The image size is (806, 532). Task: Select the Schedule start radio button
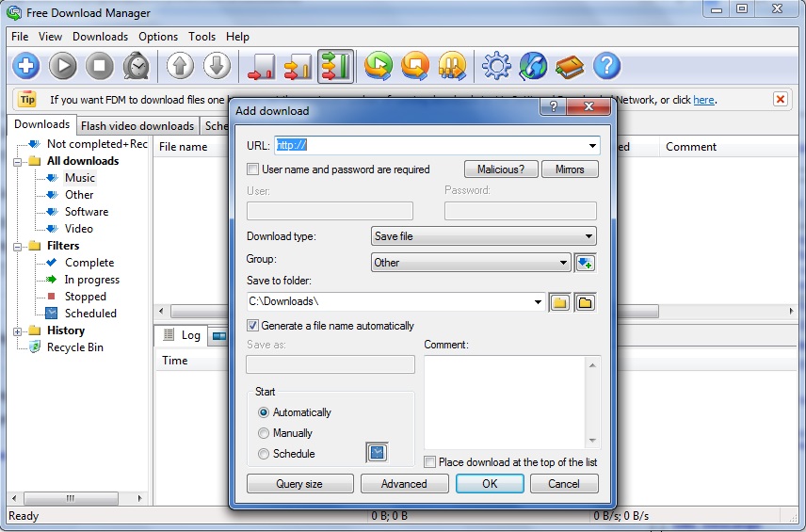tap(264, 454)
